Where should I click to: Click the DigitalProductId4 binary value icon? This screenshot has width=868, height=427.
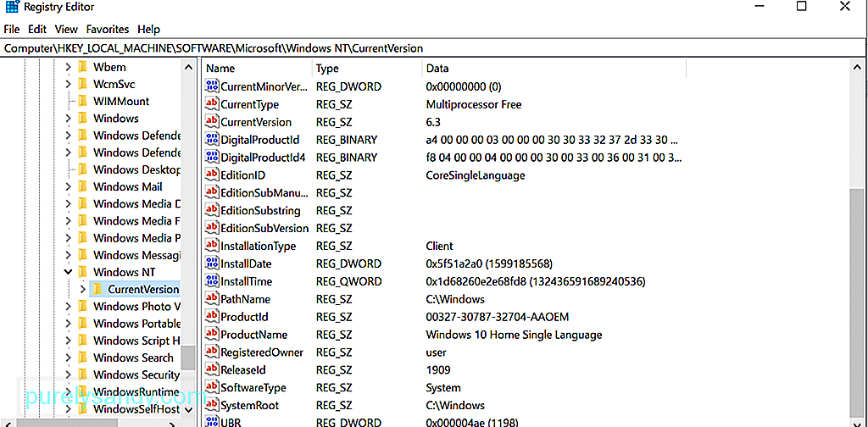pos(211,157)
